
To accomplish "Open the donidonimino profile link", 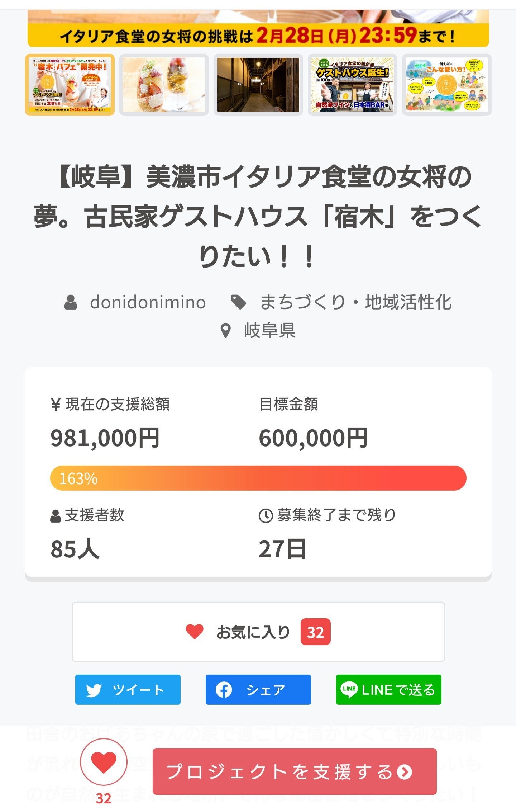I will pos(148,302).
